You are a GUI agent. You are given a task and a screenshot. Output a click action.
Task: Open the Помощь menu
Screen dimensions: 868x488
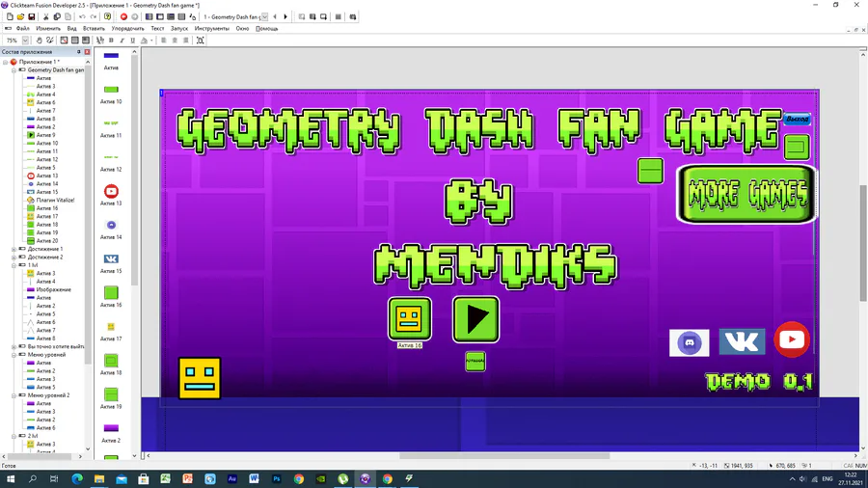coord(267,28)
